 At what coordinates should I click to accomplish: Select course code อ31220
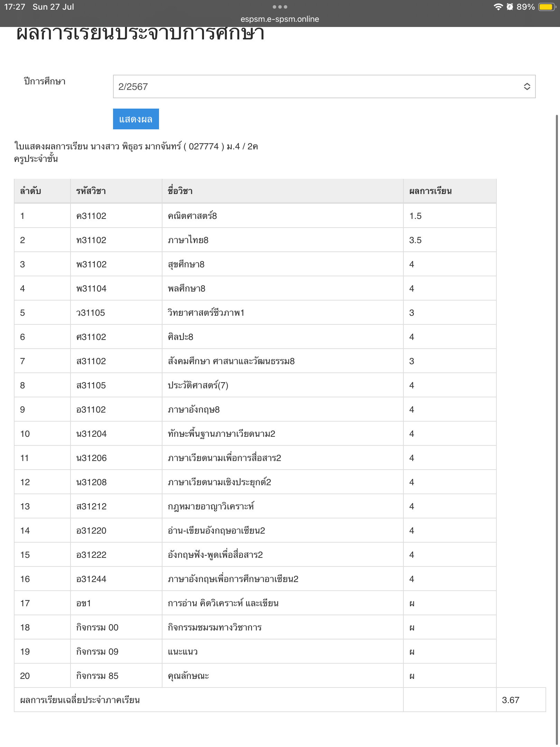(x=91, y=531)
